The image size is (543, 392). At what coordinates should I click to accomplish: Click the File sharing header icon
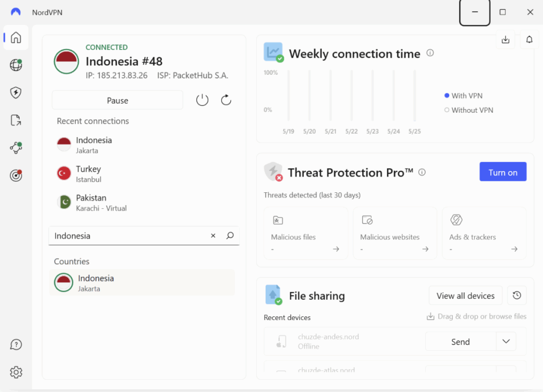tap(274, 295)
